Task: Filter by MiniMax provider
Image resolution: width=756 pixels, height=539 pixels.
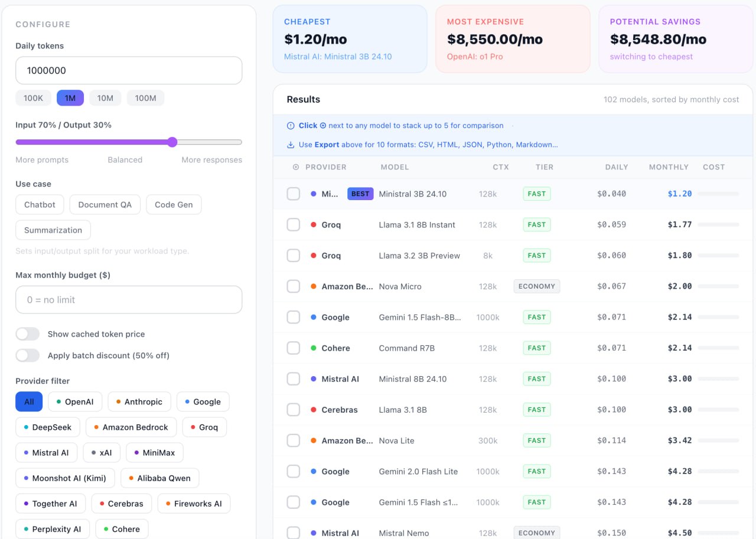Action: pos(155,453)
